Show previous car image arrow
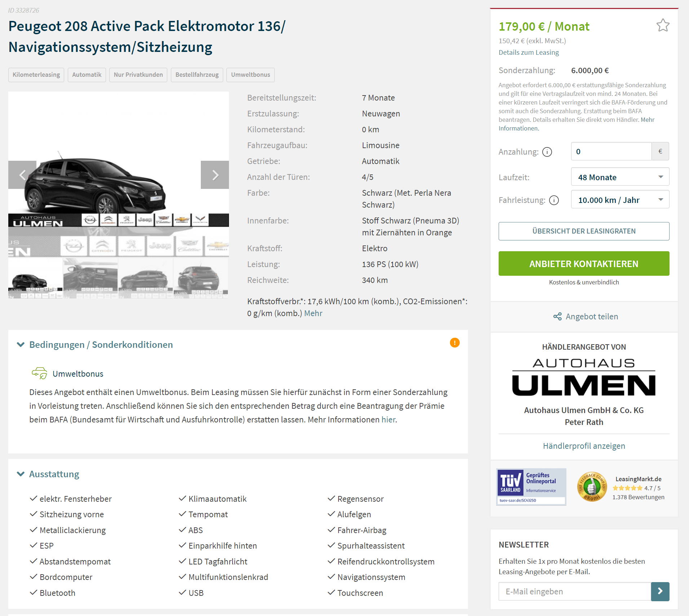 click(x=22, y=175)
